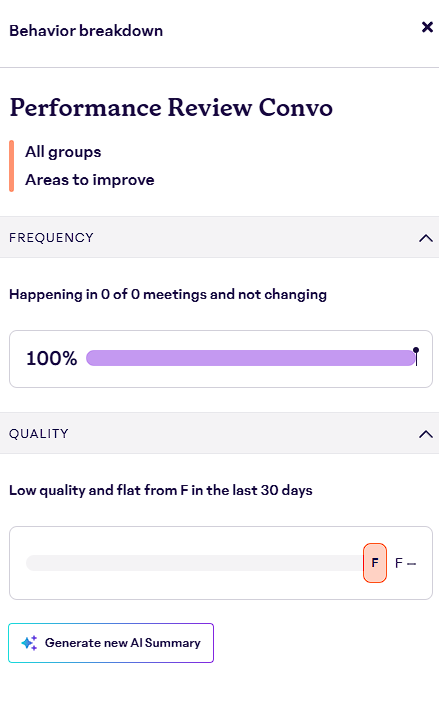Click the F trend indicator beside quality bar
Screen dimensions: 439x701
click(405, 563)
